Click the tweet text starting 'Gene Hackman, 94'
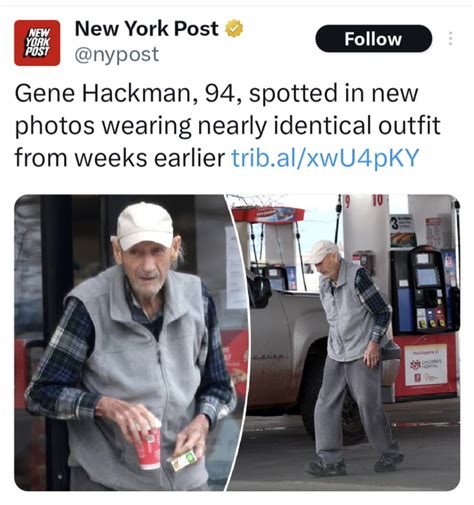The image size is (474, 505). tap(227, 125)
